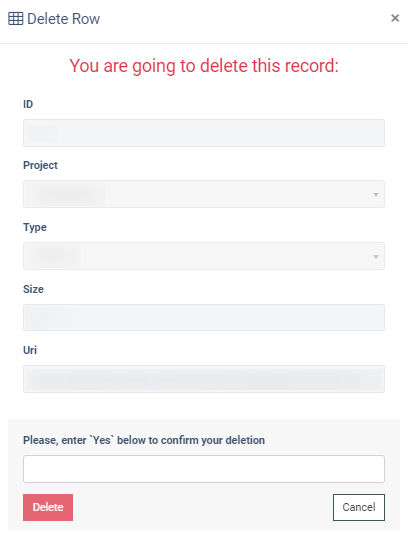
Task: Open the Type dropdown arrow
Action: 376,256
